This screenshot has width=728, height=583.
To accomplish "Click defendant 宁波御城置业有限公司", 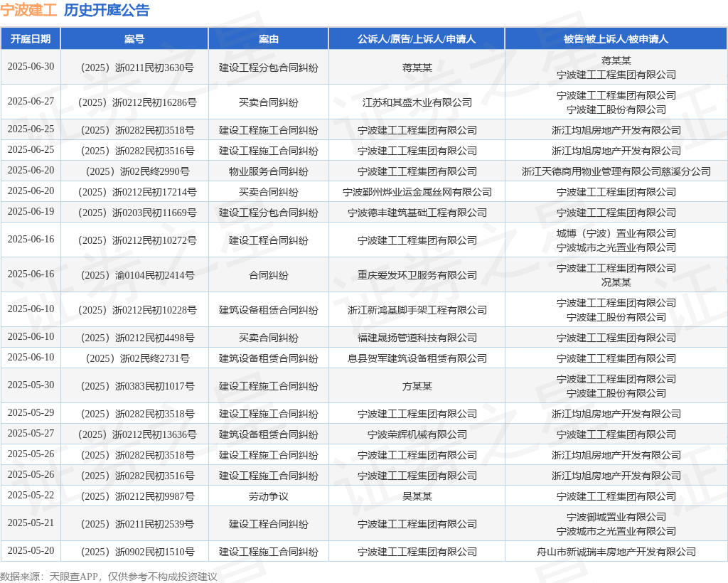I will (x=616, y=517).
